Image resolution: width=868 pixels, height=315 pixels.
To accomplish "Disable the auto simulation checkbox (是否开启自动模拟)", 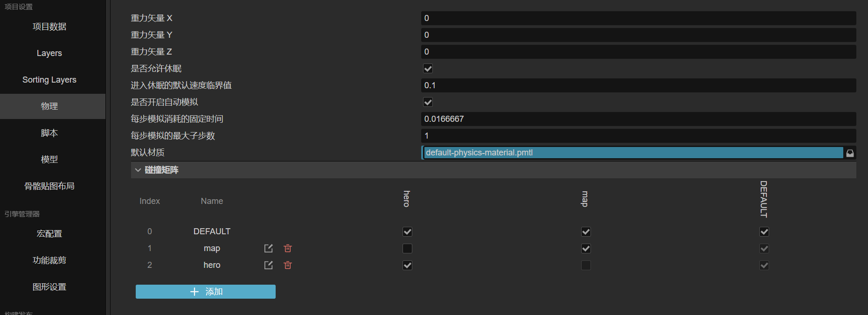I will pos(428,102).
